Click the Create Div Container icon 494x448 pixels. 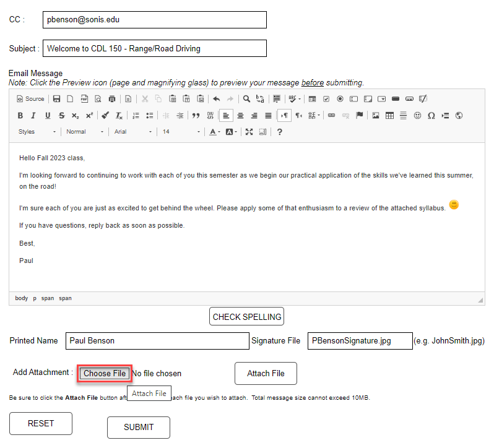210,116
